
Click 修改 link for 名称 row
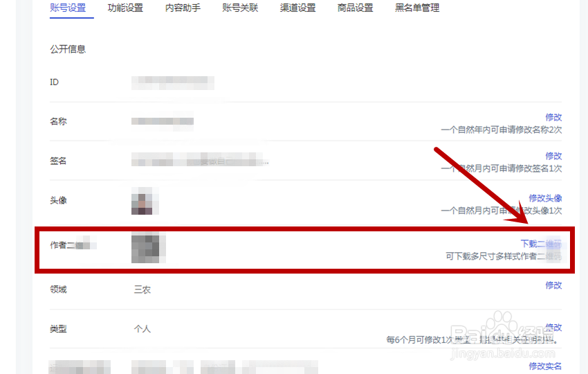[x=553, y=117]
